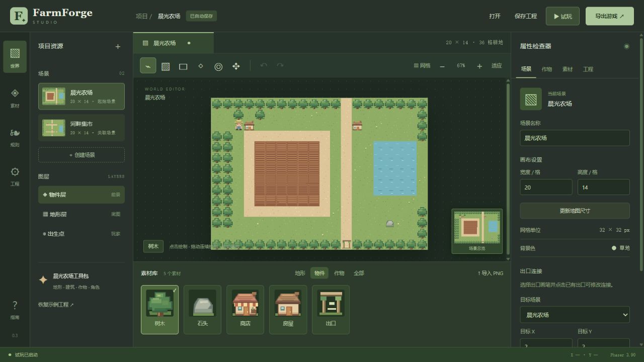Click 适应 fit-to-view button

coord(497,66)
